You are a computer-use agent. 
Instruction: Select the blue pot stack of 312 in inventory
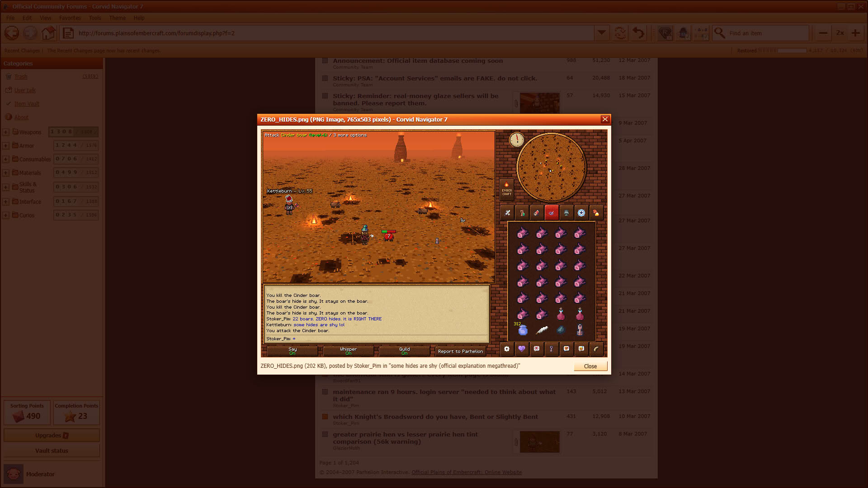click(523, 330)
